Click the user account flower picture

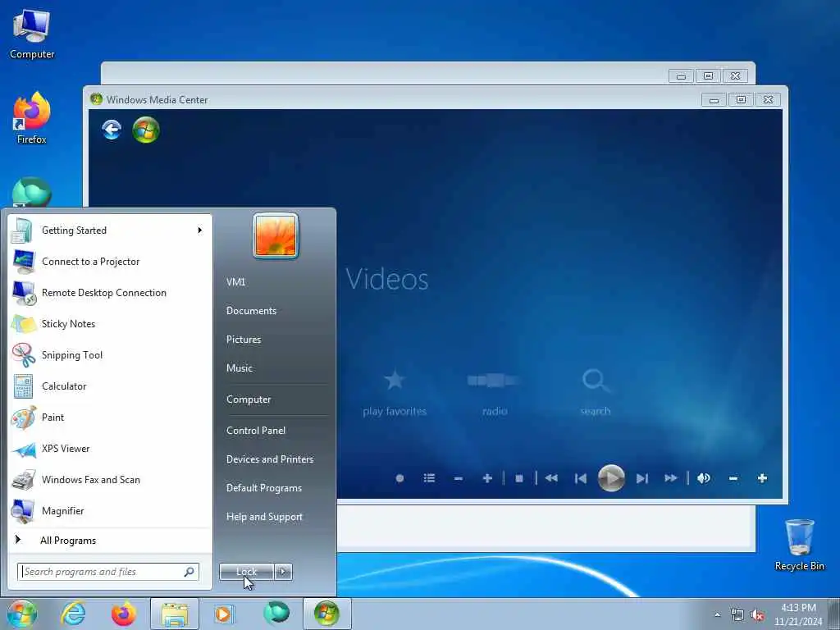click(x=276, y=235)
